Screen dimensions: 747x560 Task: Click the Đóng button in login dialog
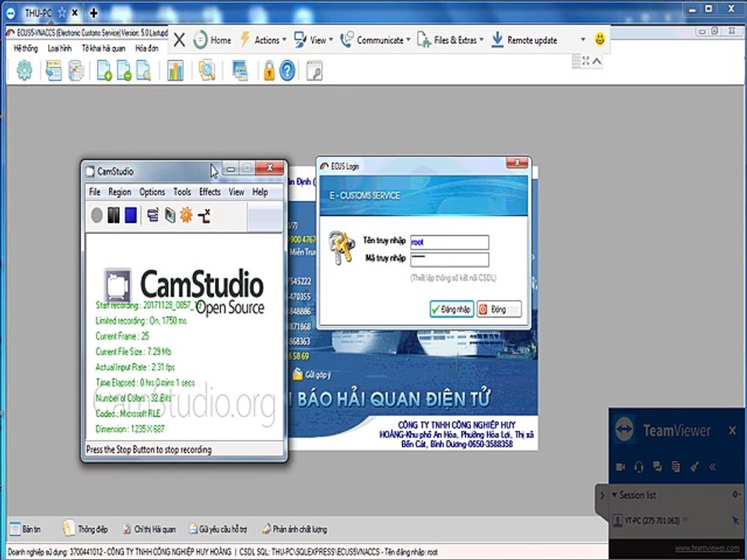[x=499, y=310]
